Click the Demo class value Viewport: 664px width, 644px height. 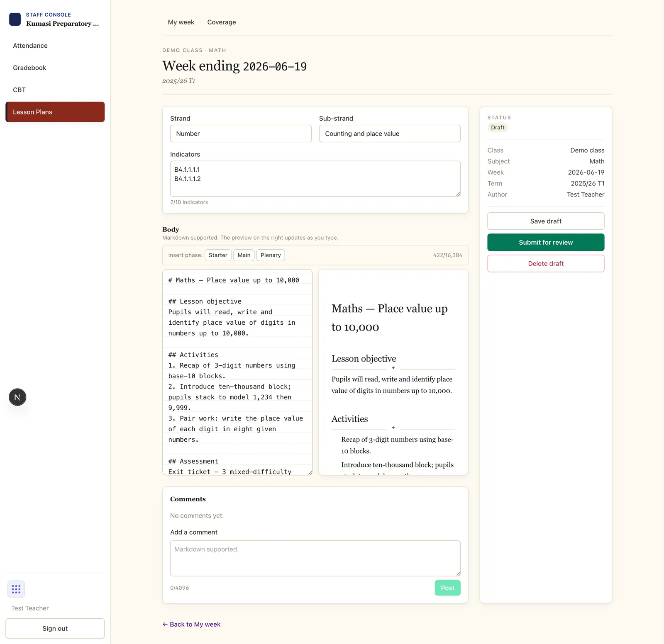587,150
